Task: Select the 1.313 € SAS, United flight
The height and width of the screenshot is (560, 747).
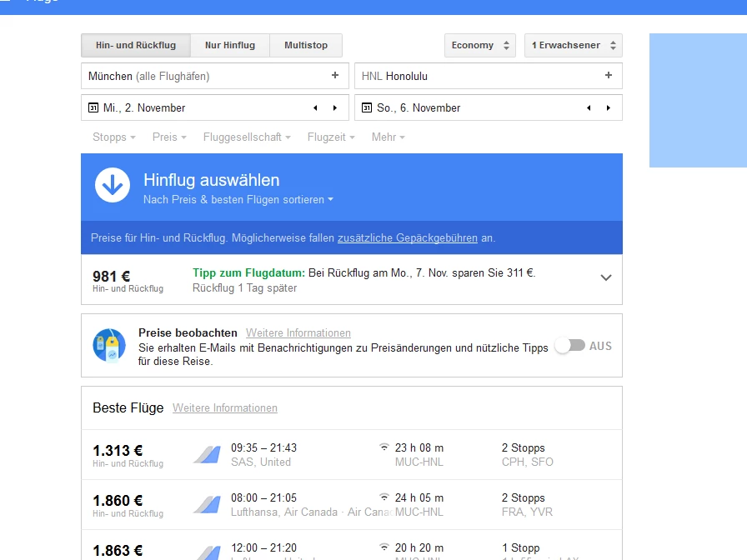Action: (x=352, y=455)
